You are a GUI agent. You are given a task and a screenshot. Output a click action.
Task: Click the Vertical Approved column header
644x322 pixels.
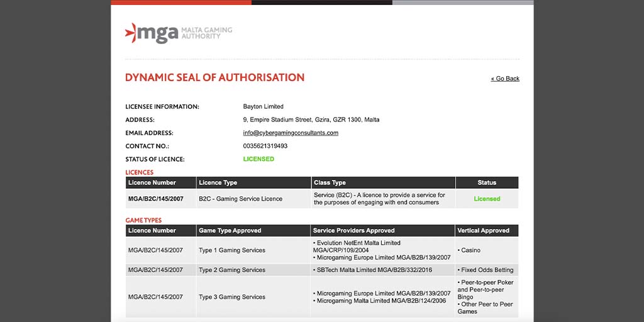click(x=487, y=230)
